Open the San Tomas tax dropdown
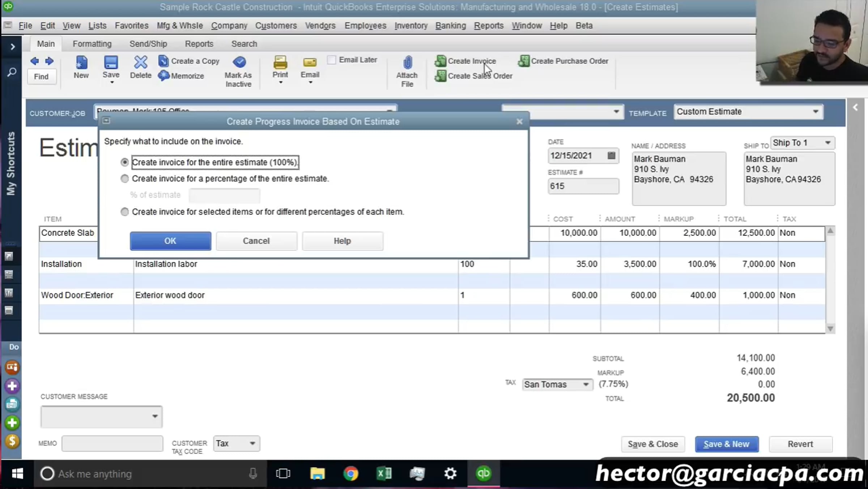The image size is (868, 489). [x=586, y=384]
